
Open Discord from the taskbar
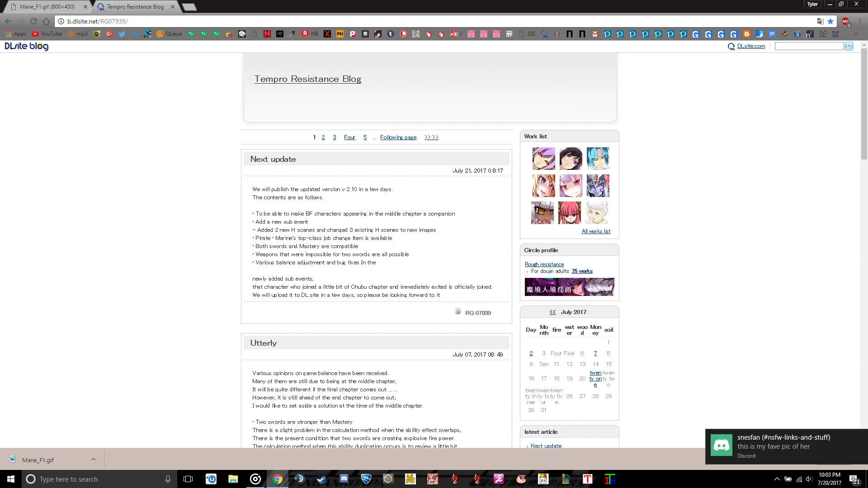344,479
